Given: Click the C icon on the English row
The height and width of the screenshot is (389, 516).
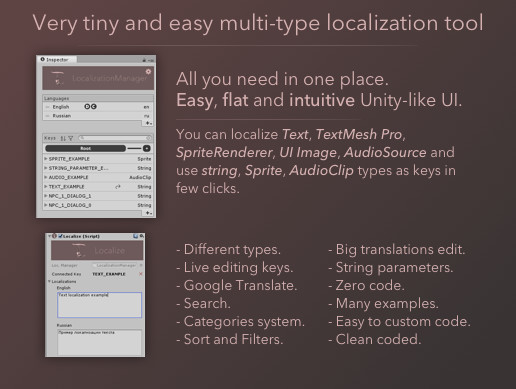Looking at the screenshot, I should coord(94,107).
